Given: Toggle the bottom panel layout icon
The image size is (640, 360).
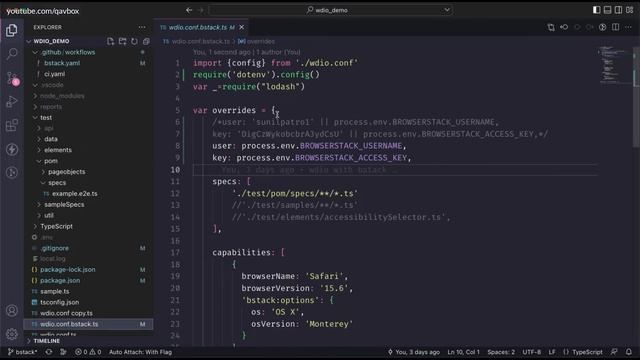Looking at the screenshot, I should pos(607,10).
